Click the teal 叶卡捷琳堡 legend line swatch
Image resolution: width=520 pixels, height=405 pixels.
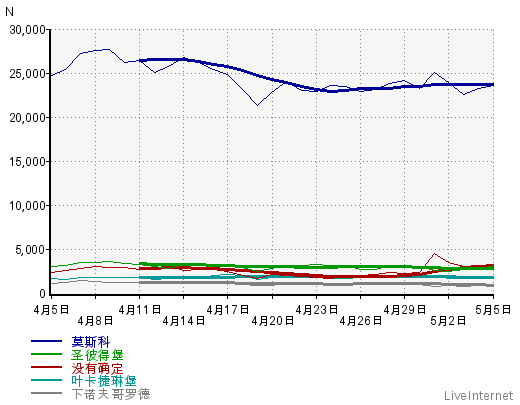pyautogui.click(x=46, y=380)
